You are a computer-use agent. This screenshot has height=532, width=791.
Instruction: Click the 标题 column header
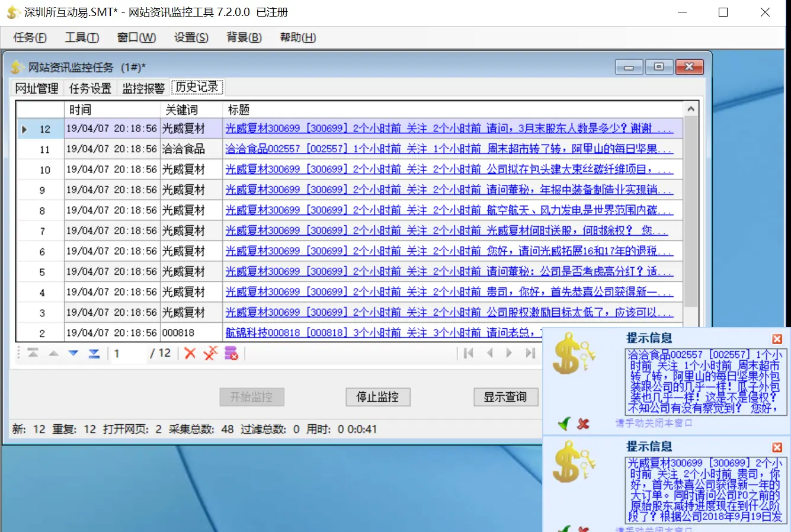click(x=453, y=110)
